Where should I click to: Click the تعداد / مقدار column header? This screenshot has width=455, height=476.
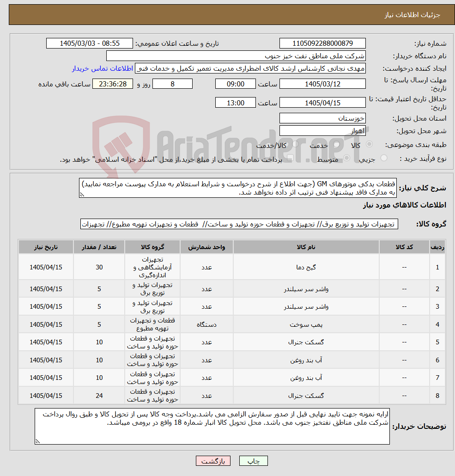pyautogui.click(x=99, y=247)
